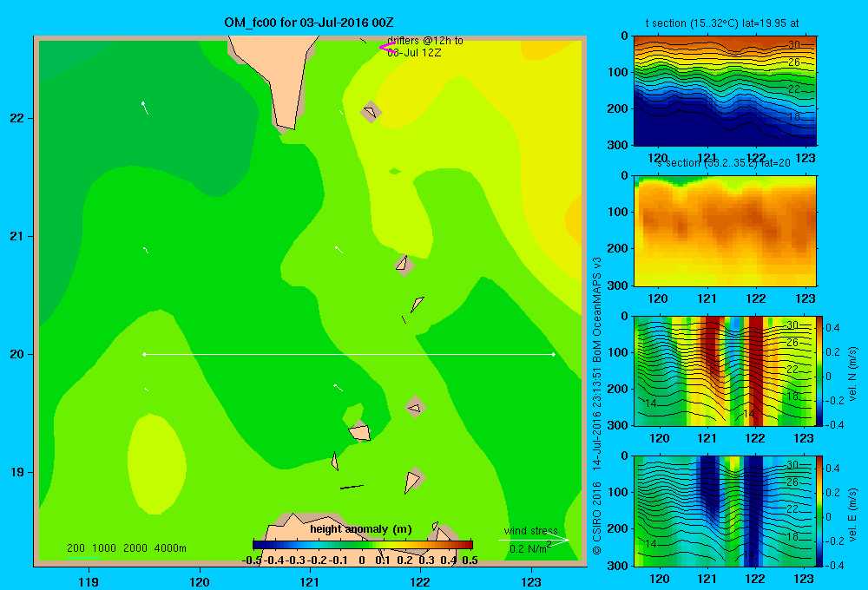The width and height of the screenshot is (868, 590).
Task: Click the left endpoint of white section line
Action: pos(144,354)
